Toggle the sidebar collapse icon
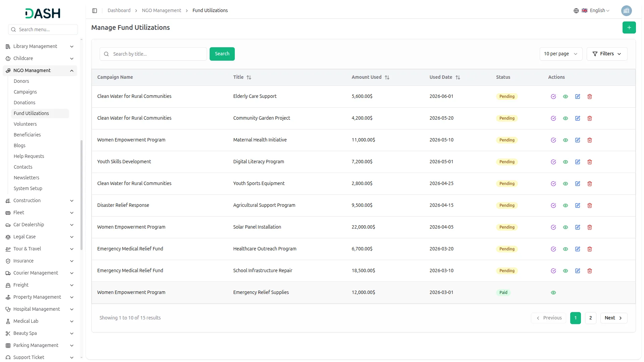The image size is (644, 362). coord(95,11)
